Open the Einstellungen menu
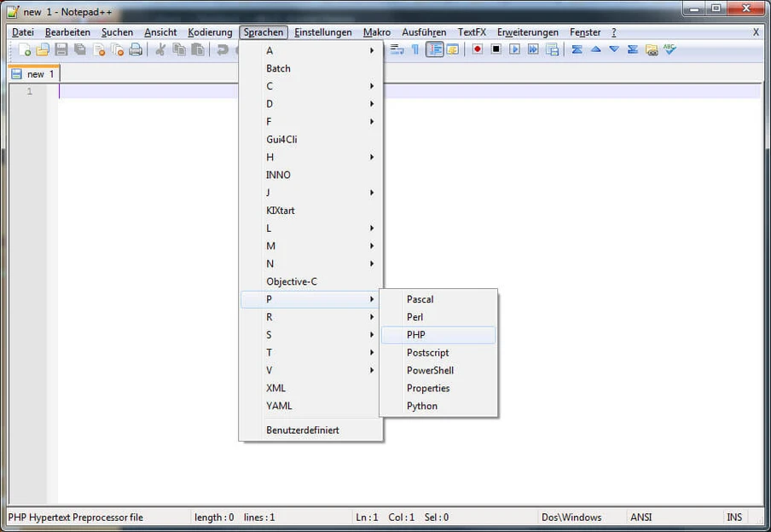Image resolution: width=771 pixels, height=532 pixels. click(x=323, y=32)
